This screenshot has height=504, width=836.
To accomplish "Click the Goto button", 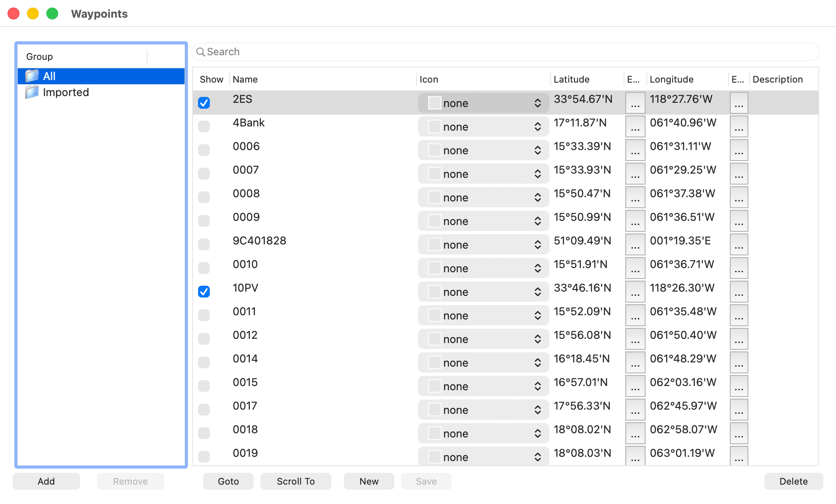I will coord(228,481).
